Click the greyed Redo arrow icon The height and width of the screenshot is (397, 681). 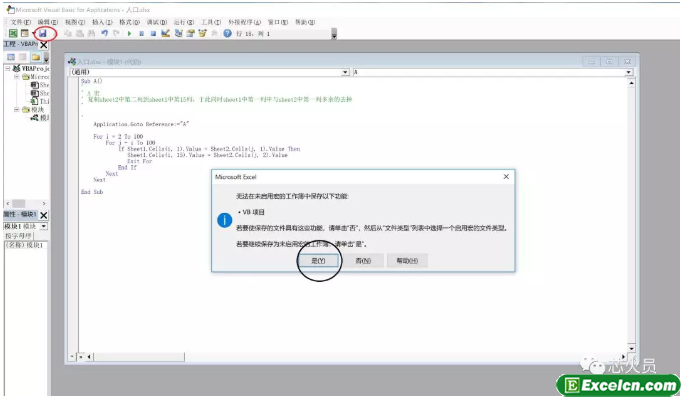(x=116, y=33)
